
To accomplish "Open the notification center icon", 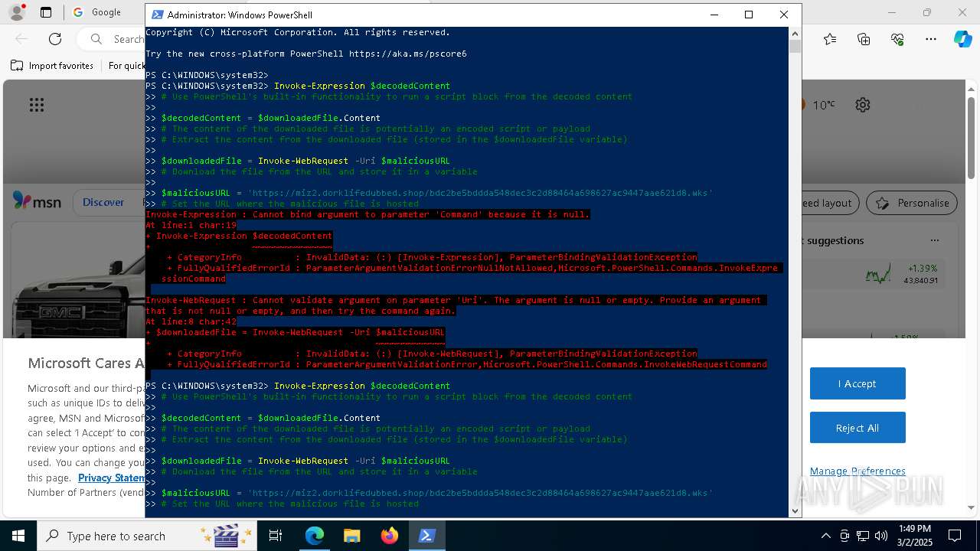I will pos(955,536).
